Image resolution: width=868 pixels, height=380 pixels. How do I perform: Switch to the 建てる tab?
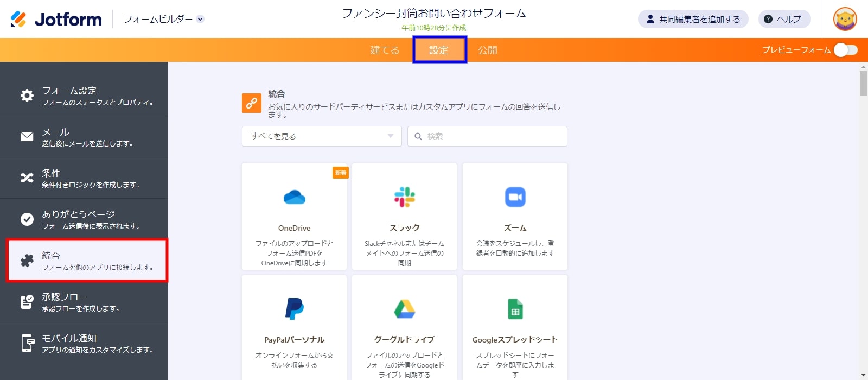coord(385,50)
